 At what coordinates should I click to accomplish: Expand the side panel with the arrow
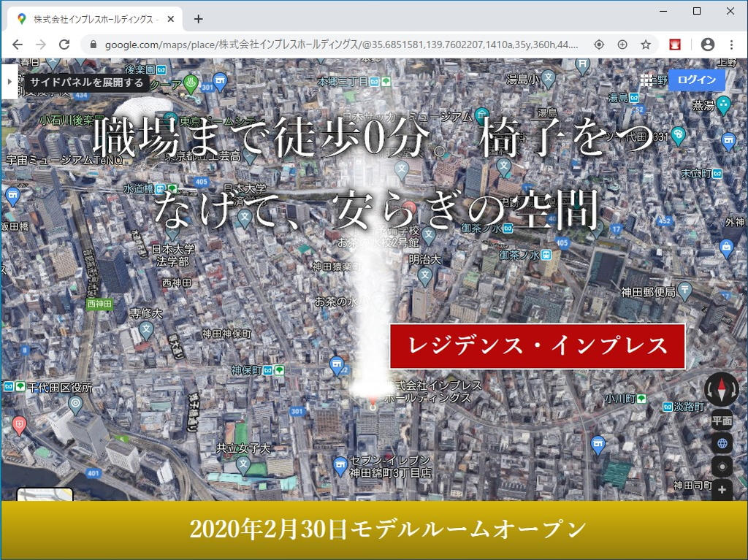9,81
